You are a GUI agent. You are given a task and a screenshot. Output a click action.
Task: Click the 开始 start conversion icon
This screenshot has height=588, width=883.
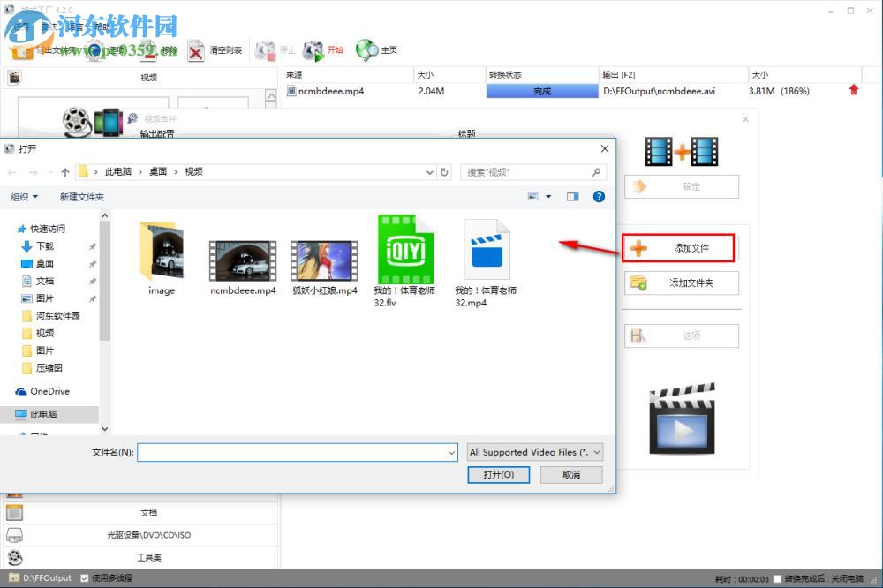[x=313, y=50]
